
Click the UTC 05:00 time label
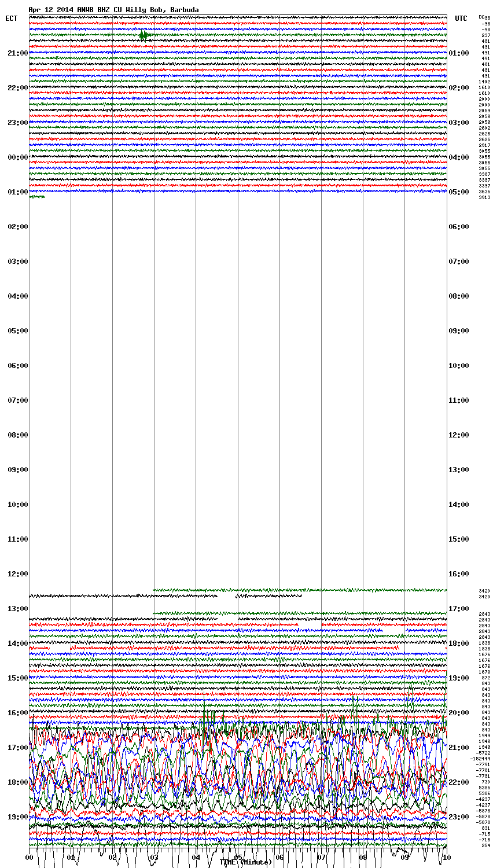(459, 192)
